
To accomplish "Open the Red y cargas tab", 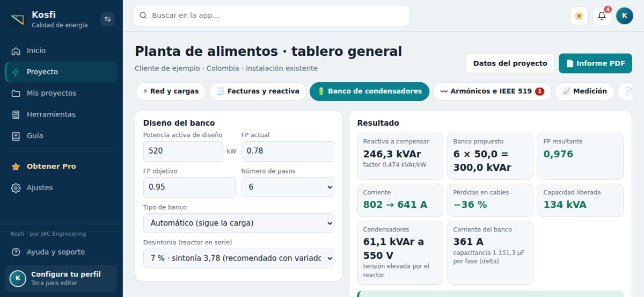I will 171,91.
